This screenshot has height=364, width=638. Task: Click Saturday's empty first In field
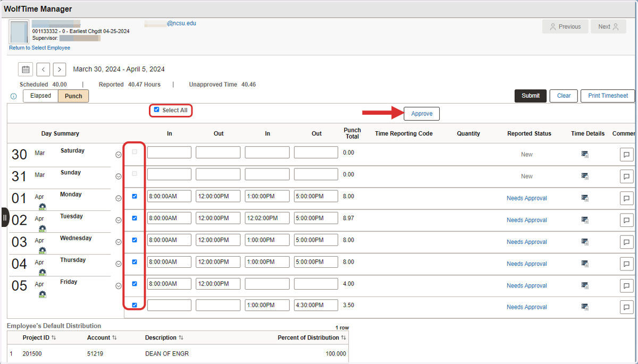point(169,153)
